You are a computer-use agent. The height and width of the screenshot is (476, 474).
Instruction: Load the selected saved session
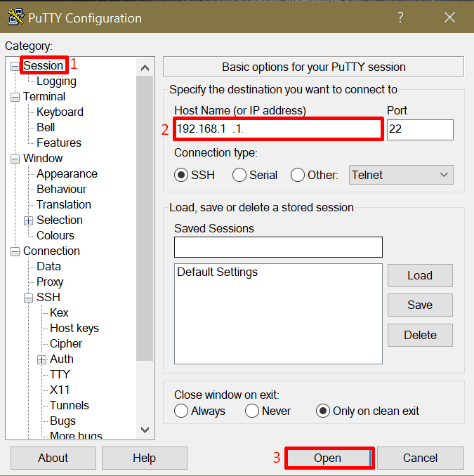[x=420, y=276]
